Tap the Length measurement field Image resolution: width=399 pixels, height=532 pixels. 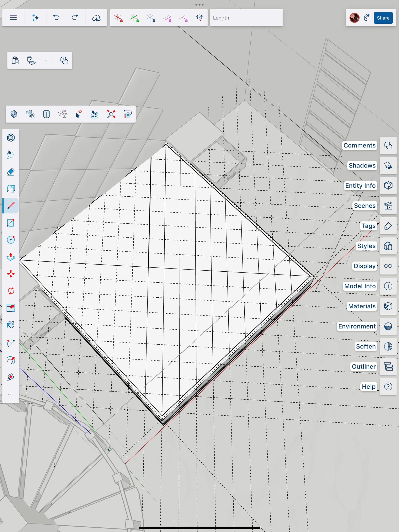(246, 18)
